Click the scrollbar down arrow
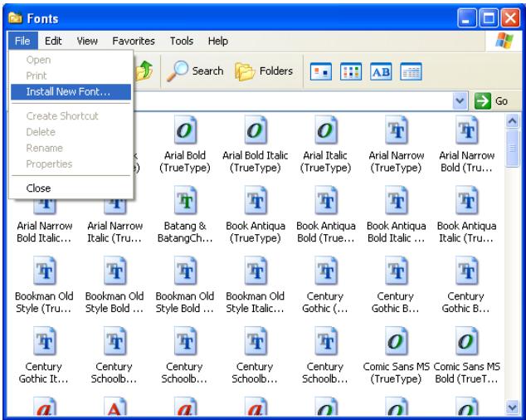 tap(512, 408)
